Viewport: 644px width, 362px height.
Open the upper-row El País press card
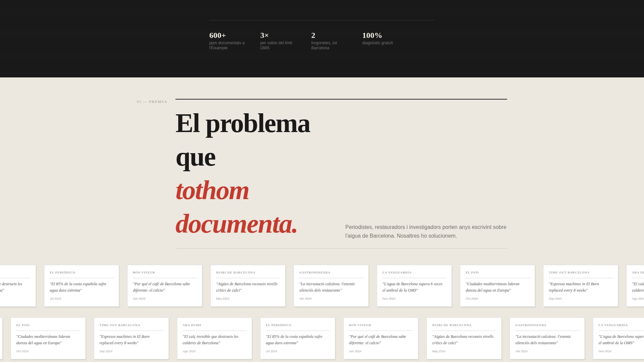click(x=497, y=286)
